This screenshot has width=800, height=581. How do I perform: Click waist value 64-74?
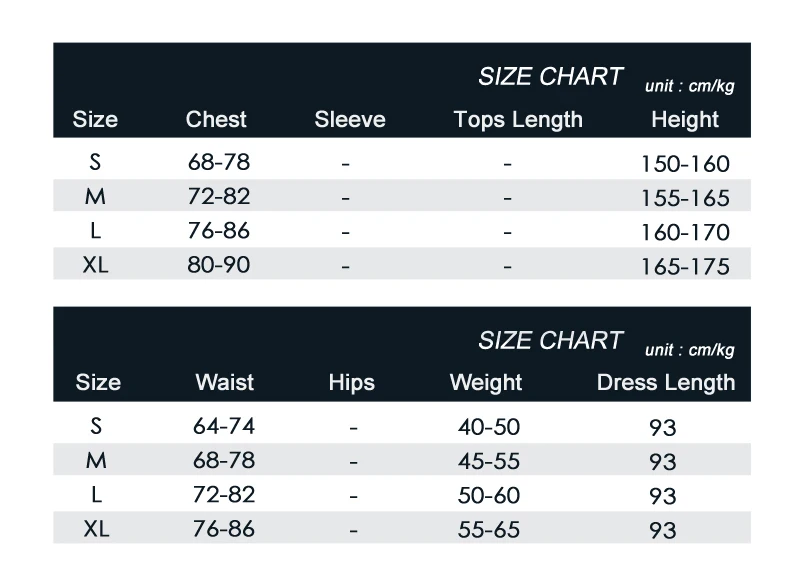pyautogui.click(x=224, y=426)
